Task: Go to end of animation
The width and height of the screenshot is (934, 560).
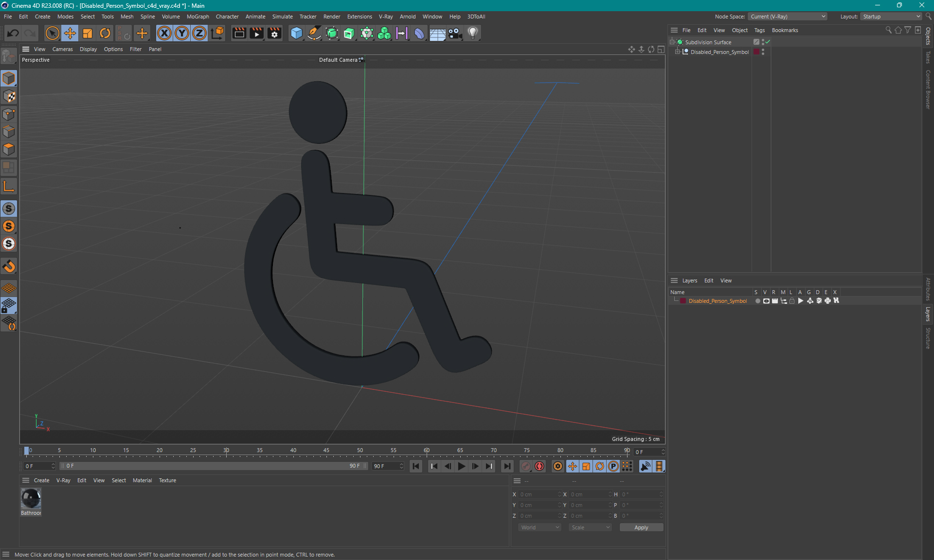Action: (507, 466)
